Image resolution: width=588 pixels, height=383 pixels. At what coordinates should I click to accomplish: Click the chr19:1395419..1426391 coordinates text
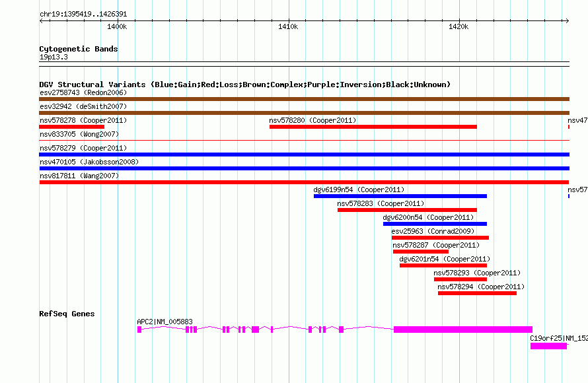click(83, 15)
